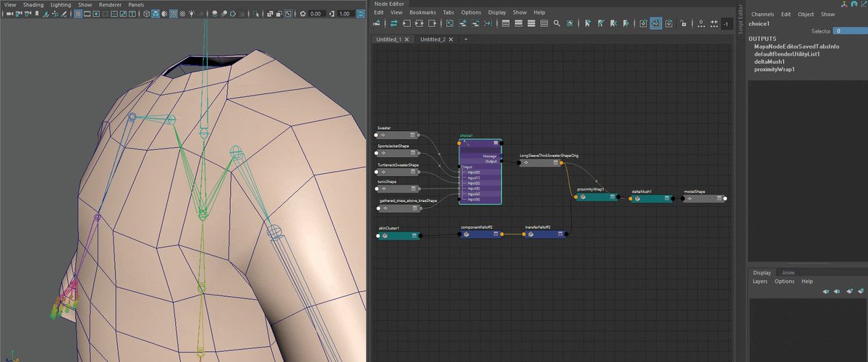Open Node Editor Options menu
This screenshot has height=362, width=868.
pos(471,12)
